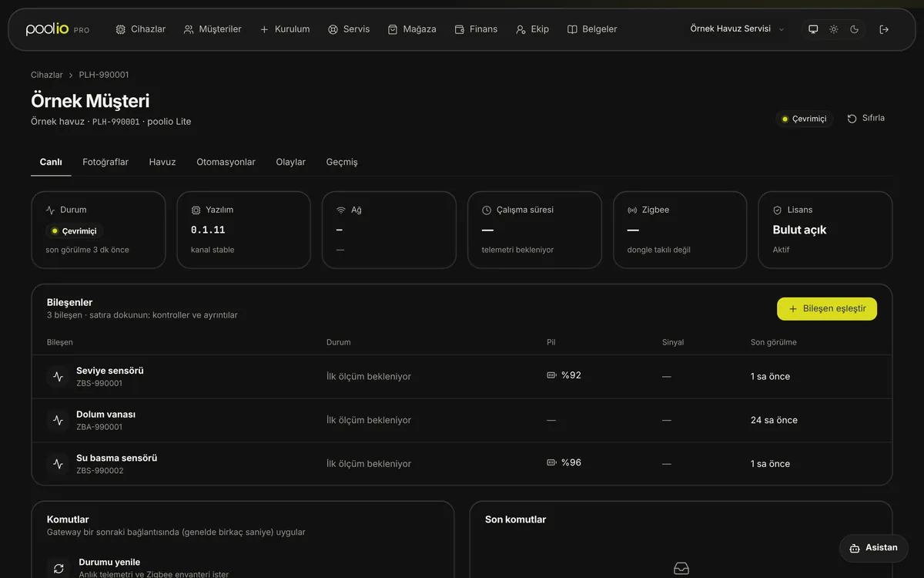Viewport: 924px width, 578px height.
Task: Click the radio signal icon in Zigbee card
Action: (632, 210)
